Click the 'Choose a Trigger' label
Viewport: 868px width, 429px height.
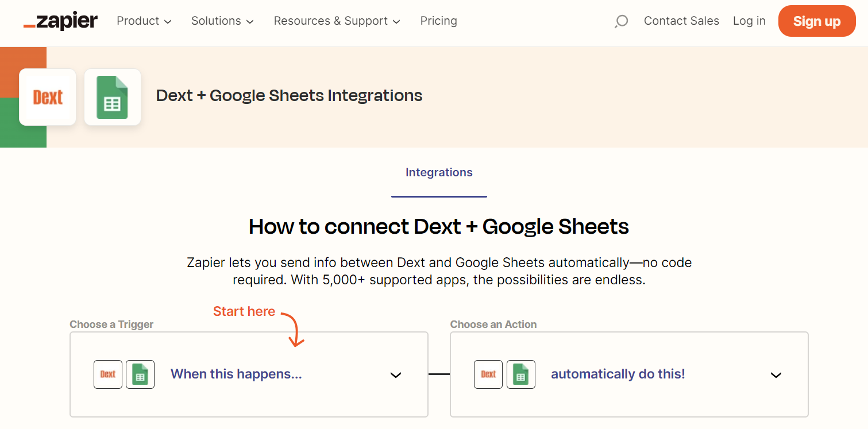tap(111, 324)
